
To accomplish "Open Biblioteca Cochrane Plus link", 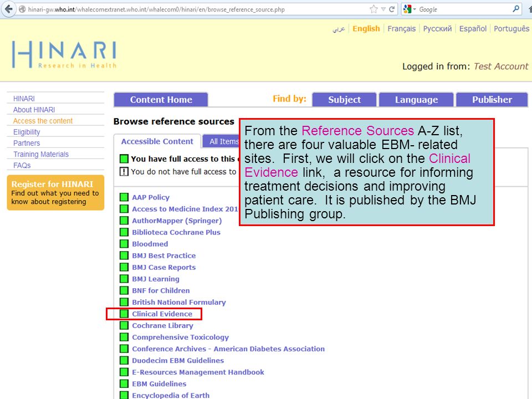I will tap(176, 232).
